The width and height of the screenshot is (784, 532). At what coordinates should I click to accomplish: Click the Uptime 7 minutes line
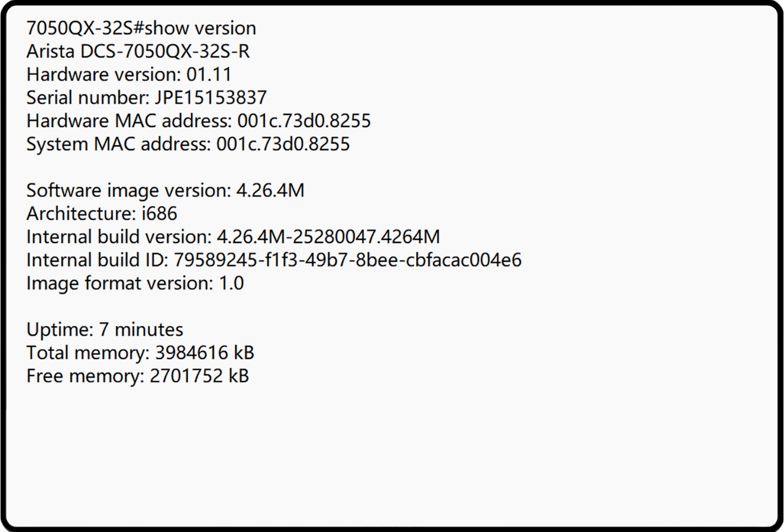(105, 330)
